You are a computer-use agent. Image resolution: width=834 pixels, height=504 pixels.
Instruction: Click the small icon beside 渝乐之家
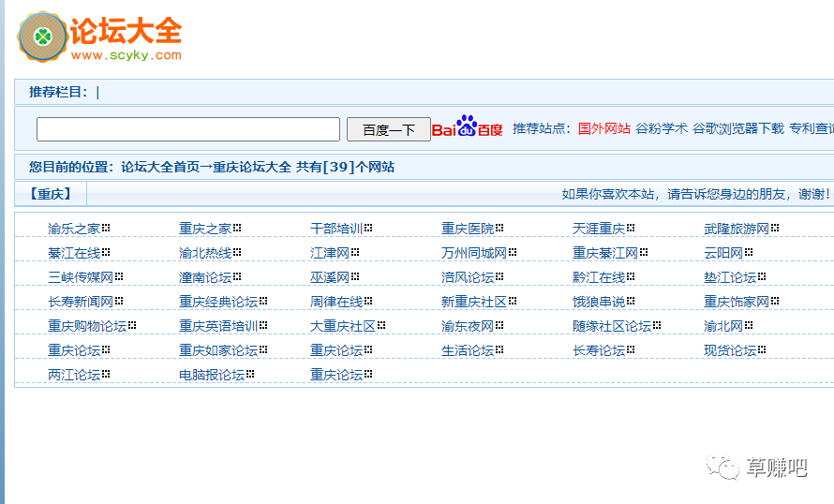pos(107,228)
